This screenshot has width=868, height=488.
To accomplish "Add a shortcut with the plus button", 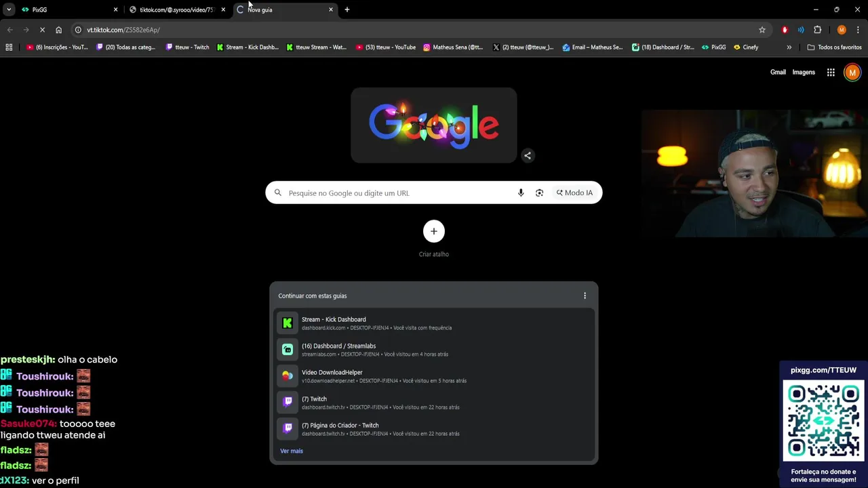I will 434,231.
